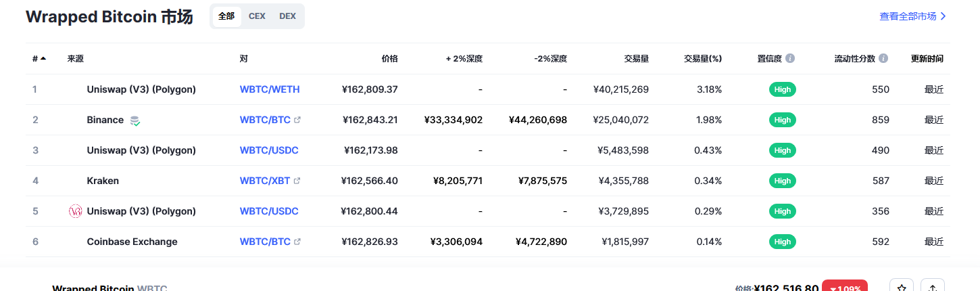Click the volume ¥25,040,072
This screenshot has height=291, width=980.
pyautogui.click(x=620, y=120)
